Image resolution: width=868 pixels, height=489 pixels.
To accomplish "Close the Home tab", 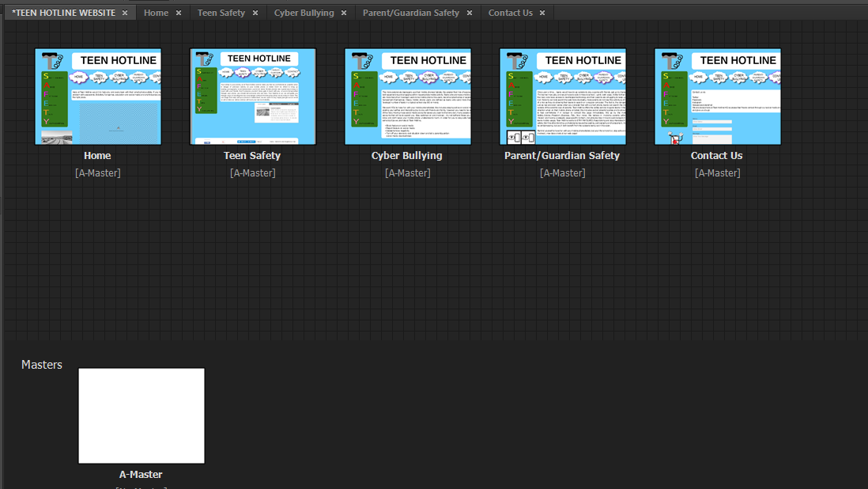I will (179, 13).
